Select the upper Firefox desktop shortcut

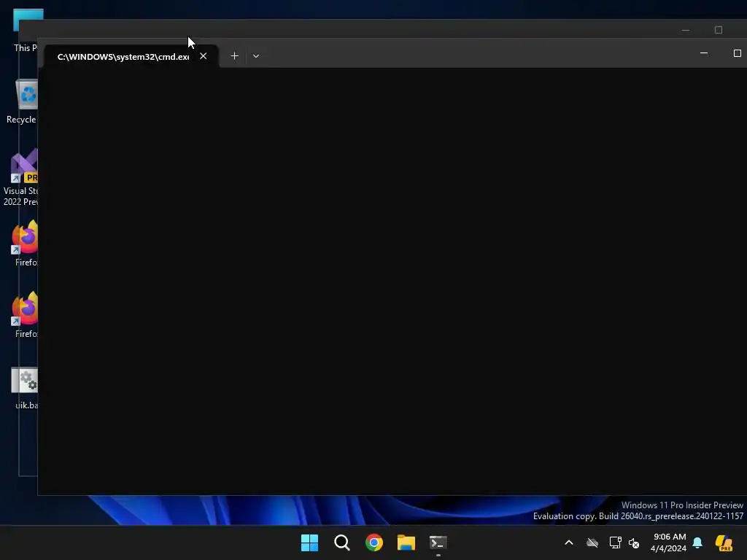[x=25, y=244]
